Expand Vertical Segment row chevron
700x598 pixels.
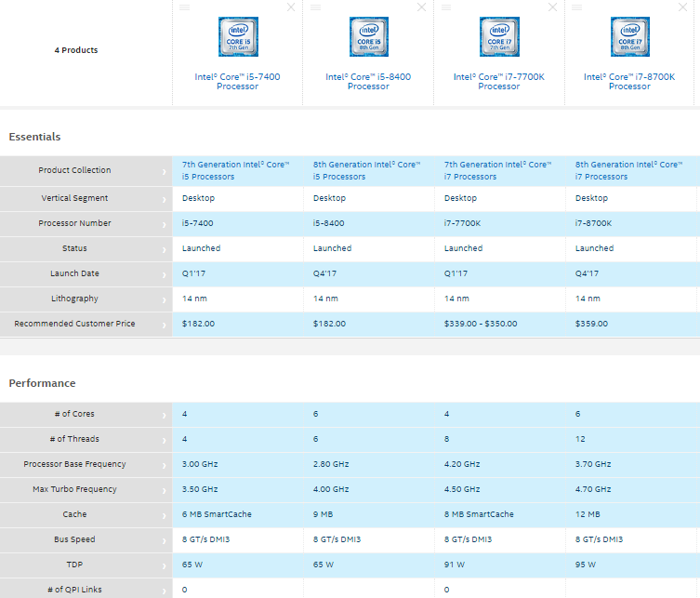(x=165, y=200)
